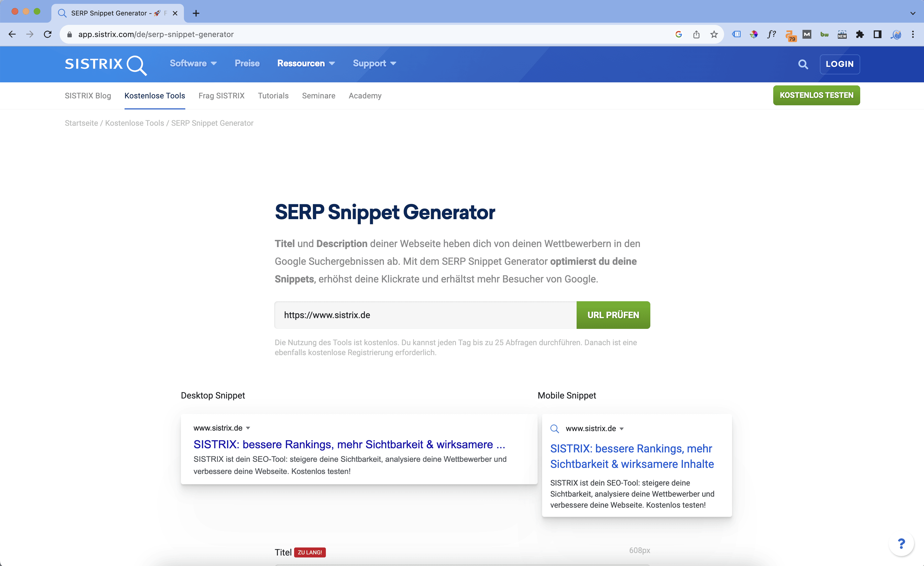Image resolution: width=924 pixels, height=566 pixels.
Task: Focus the URL input with https://www.sistrix.de
Action: pyautogui.click(x=425, y=315)
